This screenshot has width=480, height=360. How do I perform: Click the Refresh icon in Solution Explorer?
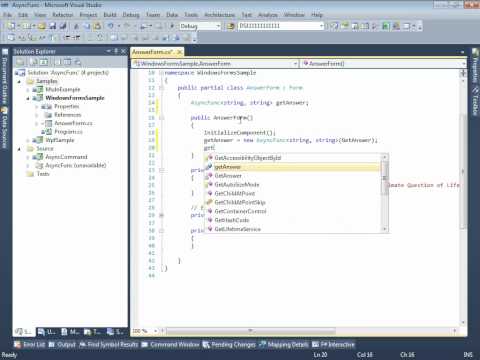pyautogui.click(x=44, y=62)
